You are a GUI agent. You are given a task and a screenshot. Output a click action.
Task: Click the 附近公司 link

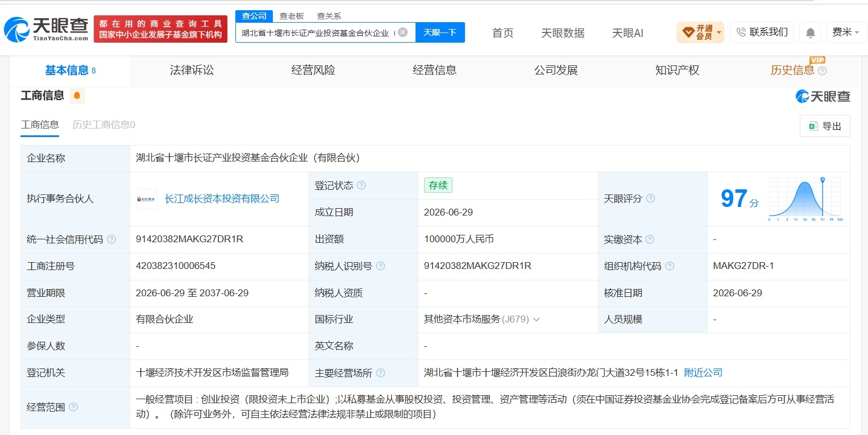[x=703, y=373]
